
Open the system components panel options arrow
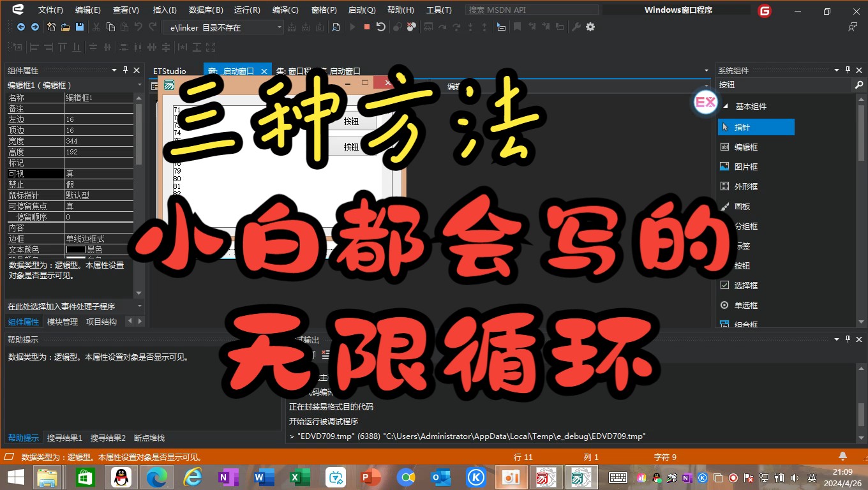(x=837, y=70)
